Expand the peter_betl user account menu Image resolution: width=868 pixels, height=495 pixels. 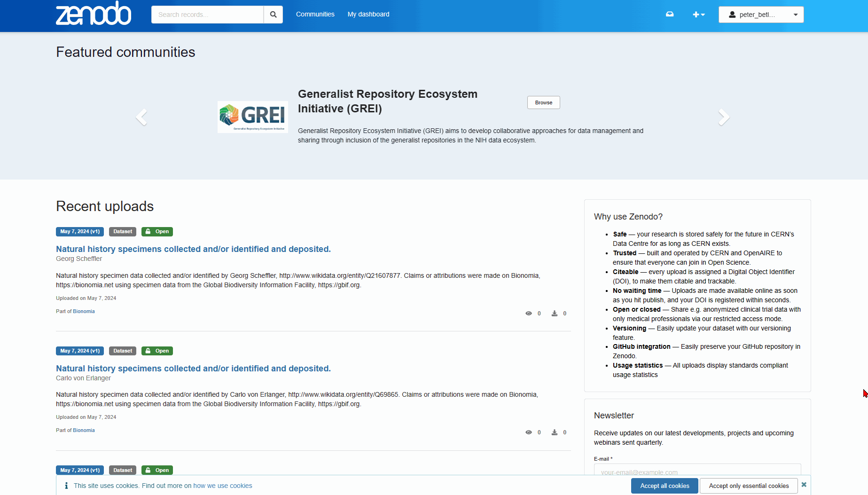[761, 15]
